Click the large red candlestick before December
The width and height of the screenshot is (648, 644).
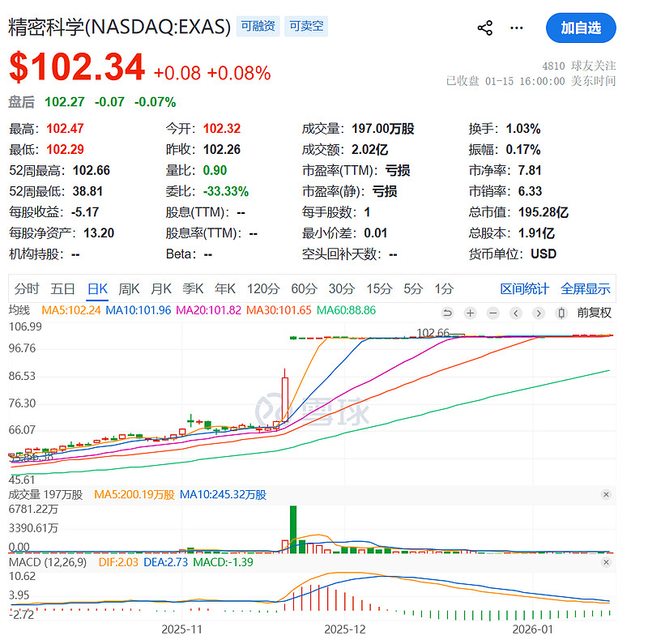(285, 399)
